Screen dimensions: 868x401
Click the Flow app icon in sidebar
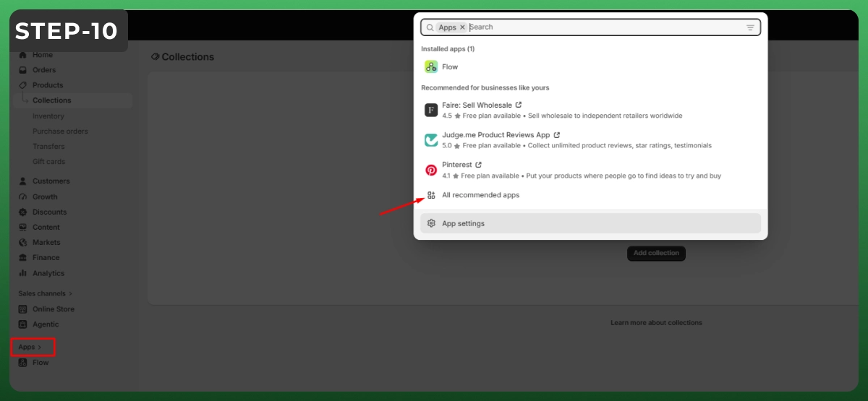22,363
